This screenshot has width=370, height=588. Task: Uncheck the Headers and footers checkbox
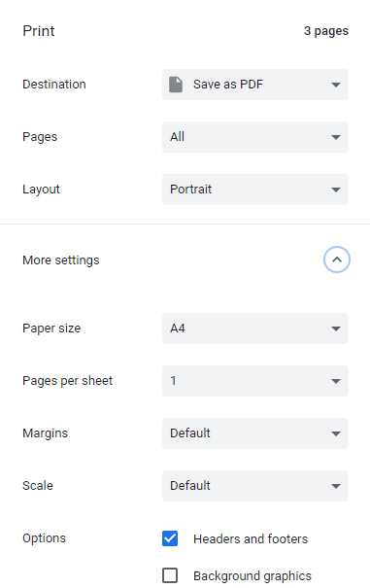pos(170,538)
